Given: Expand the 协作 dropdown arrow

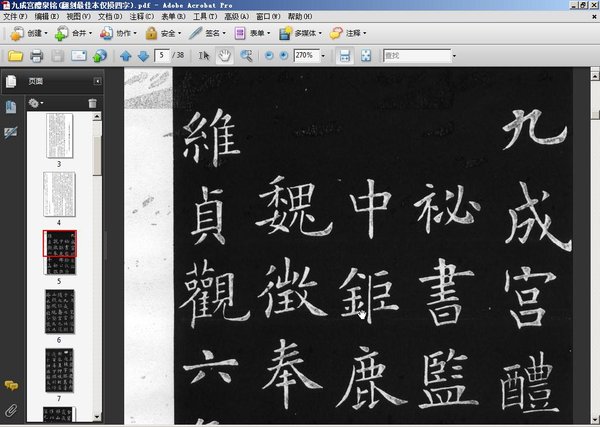Looking at the screenshot, I should (135, 34).
